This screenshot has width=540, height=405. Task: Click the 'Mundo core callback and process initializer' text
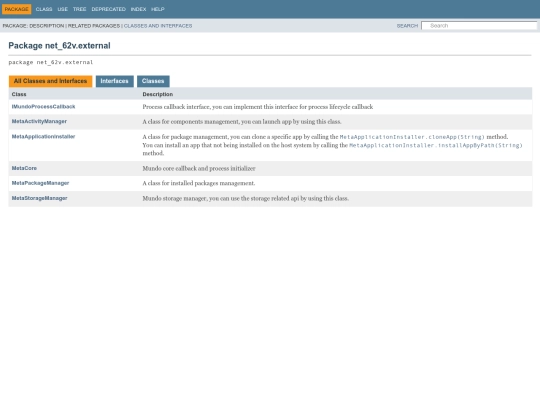click(x=199, y=168)
